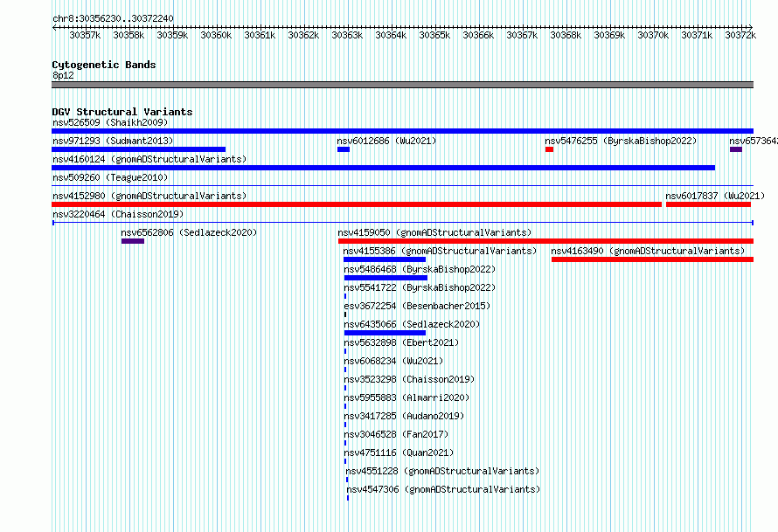The width and height of the screenshot is (778, 532).
Task: Open nsv5955883 (Almarri2020) label
Action: [406, 397]
